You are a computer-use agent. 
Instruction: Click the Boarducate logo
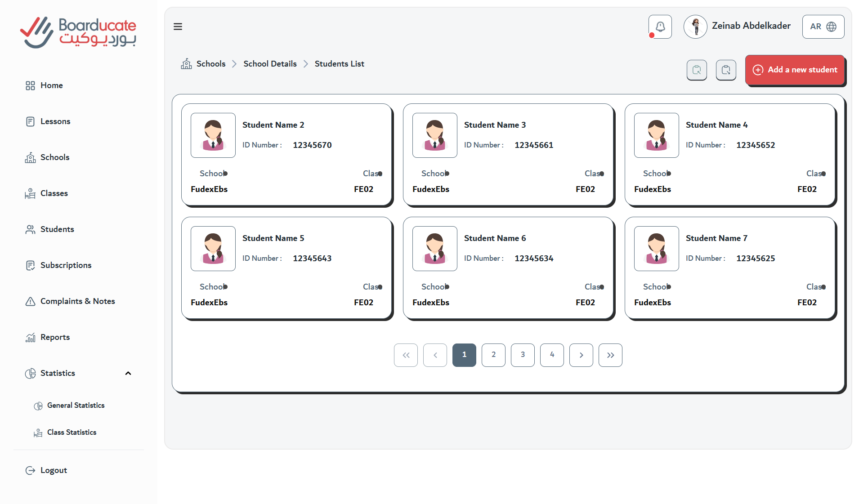[x=78, y=32]
